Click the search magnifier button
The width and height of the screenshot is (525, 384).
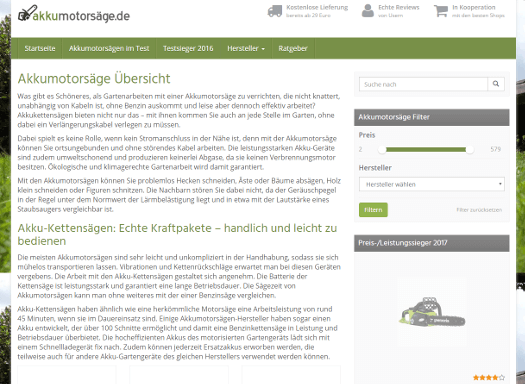click(x=496, y=84)
